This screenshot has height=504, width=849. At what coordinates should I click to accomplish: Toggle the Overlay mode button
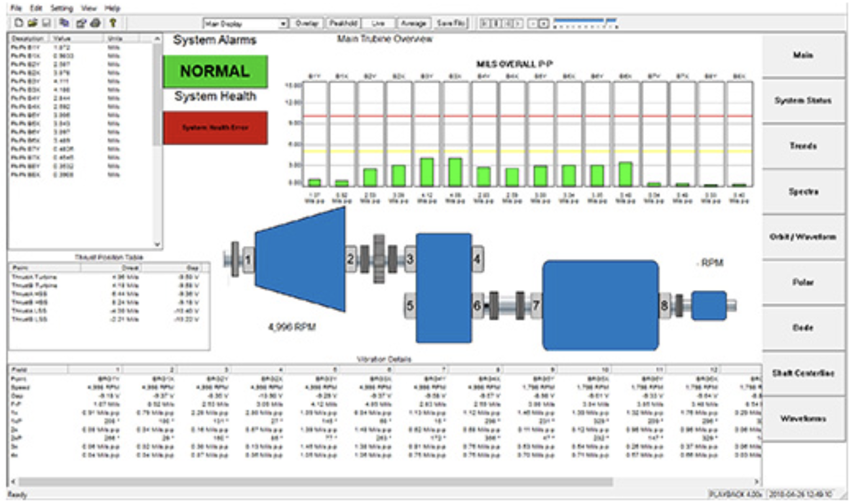(307, 23)
